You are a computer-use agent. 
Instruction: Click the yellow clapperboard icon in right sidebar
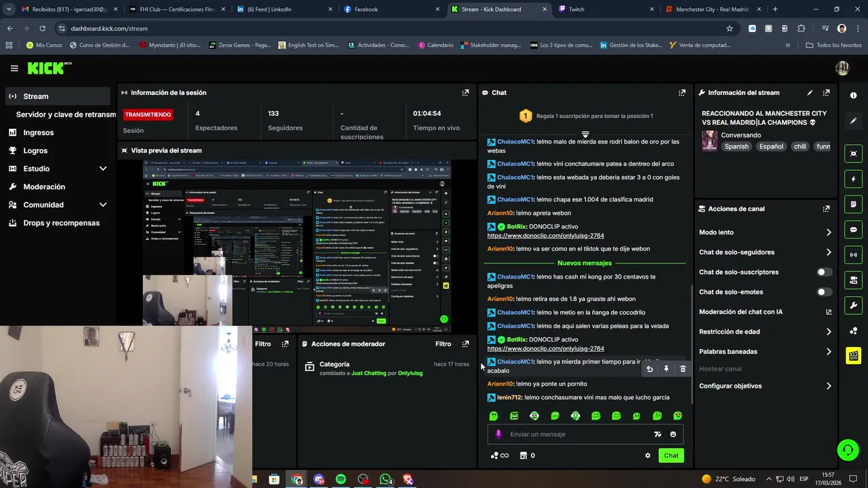(x=853, y=355)
